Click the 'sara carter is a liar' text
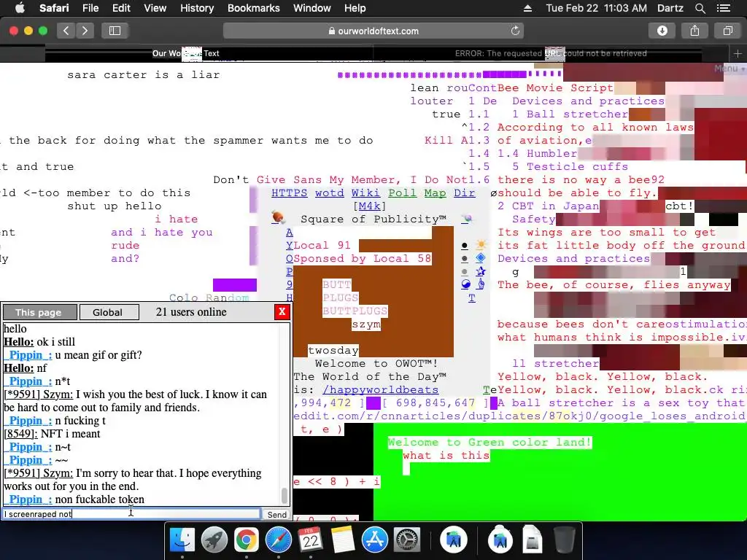The height and width of the screenshot is (560, 747). pos(144,75)
